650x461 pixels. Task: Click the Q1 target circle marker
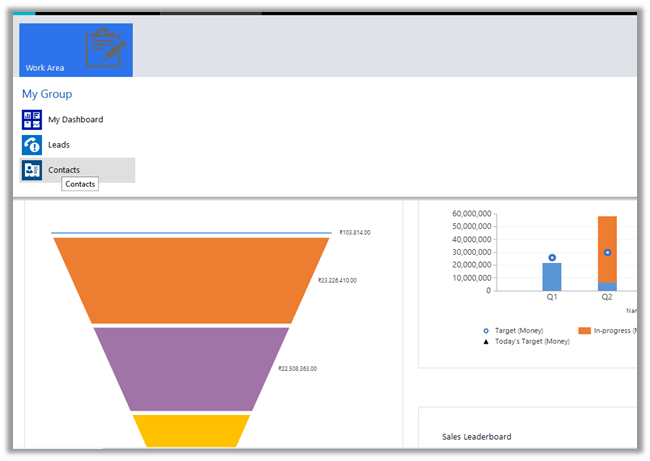(x=552, y=258)
